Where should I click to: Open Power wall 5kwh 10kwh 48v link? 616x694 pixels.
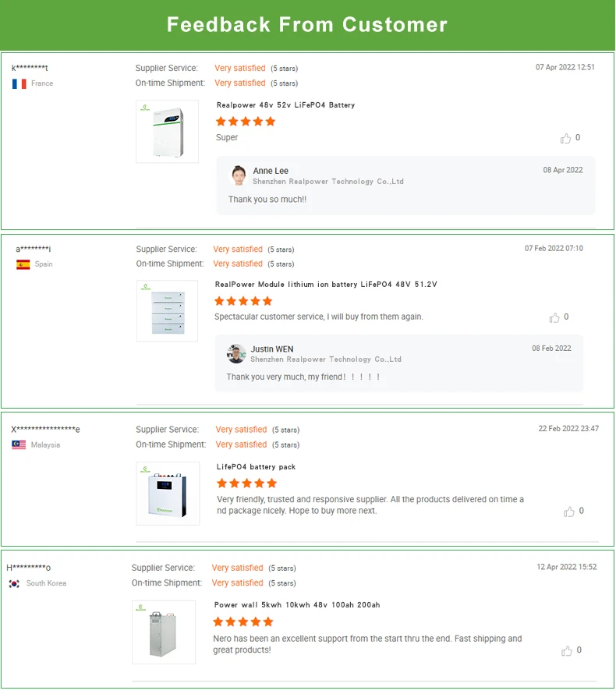297,604
